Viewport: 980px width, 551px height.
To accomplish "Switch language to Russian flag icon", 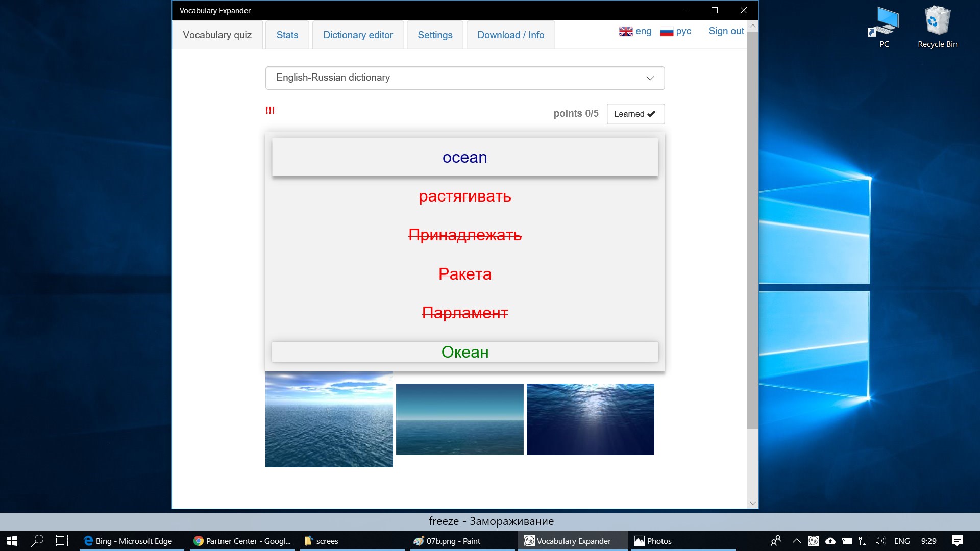I will [667, 32].
